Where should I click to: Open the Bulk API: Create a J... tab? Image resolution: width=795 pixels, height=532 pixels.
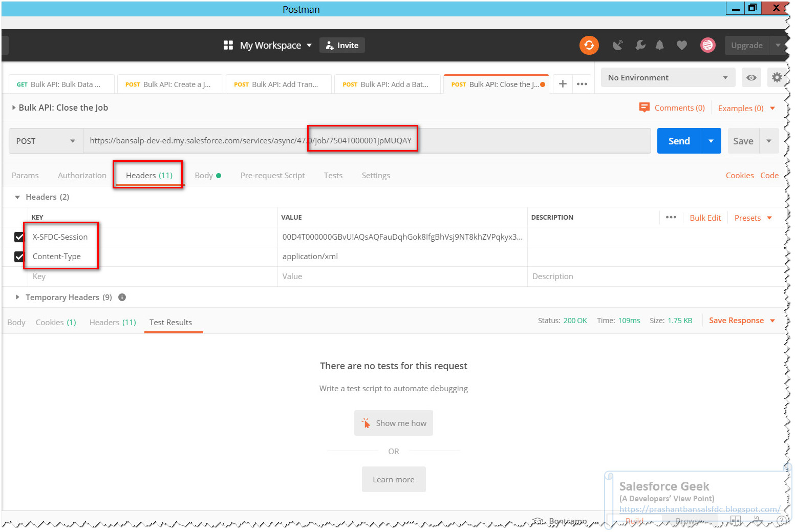pos(170,84)
